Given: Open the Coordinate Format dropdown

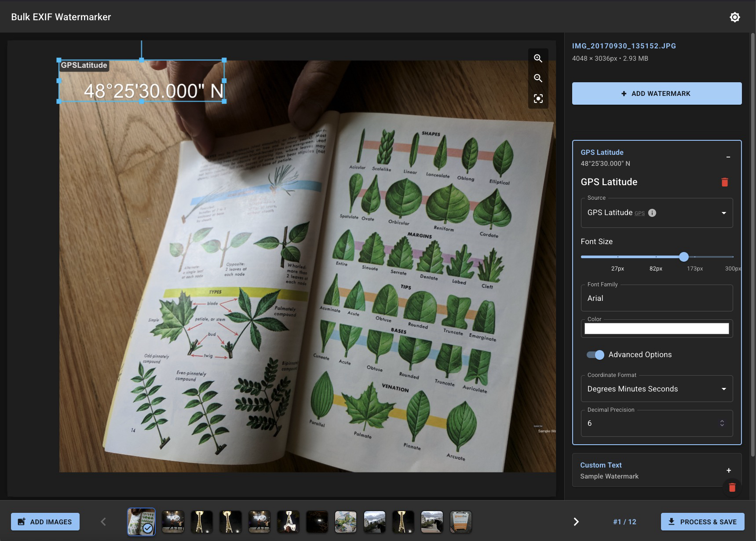Looking at the screenshot, I should (657, 389).
